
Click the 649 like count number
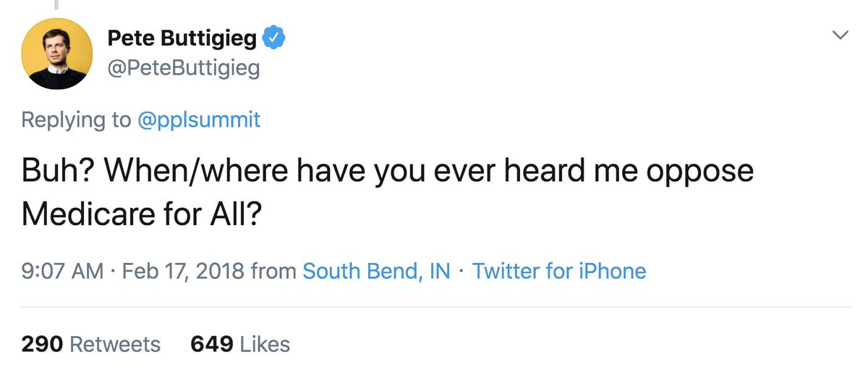click(211, 344)
